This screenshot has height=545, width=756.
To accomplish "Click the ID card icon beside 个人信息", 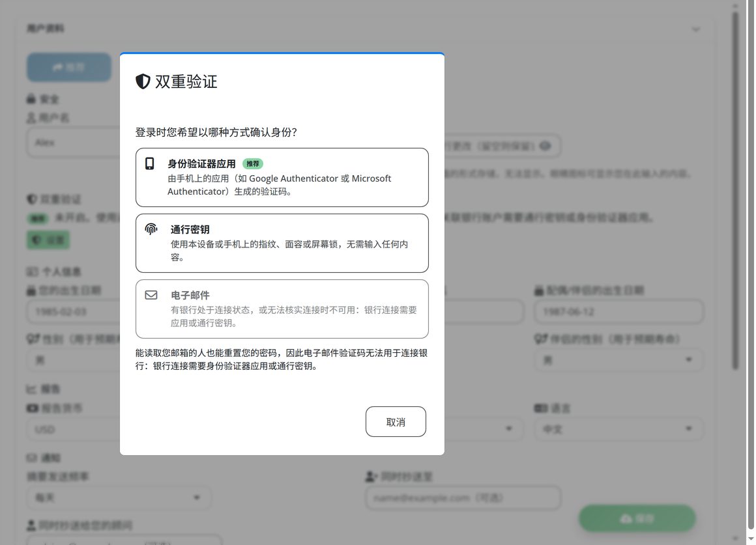I will pyautogui.click(x=33, y=272).
